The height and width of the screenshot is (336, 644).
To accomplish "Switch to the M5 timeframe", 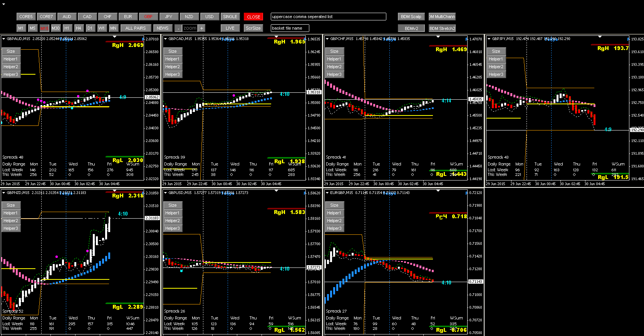I will 32,28.
